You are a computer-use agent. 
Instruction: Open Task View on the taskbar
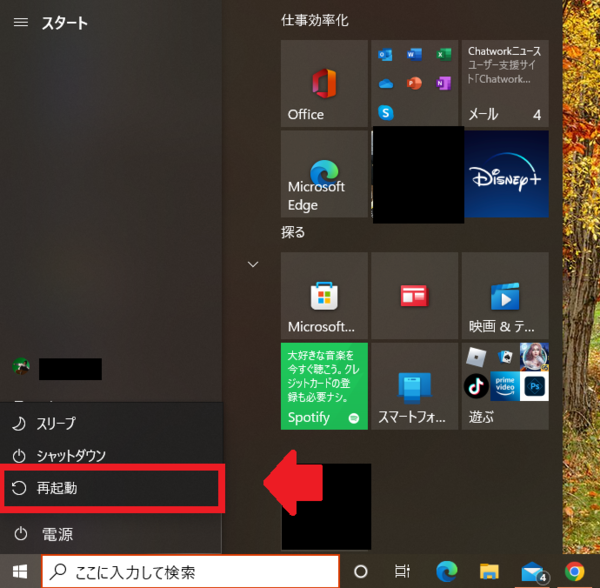(402, 572)
